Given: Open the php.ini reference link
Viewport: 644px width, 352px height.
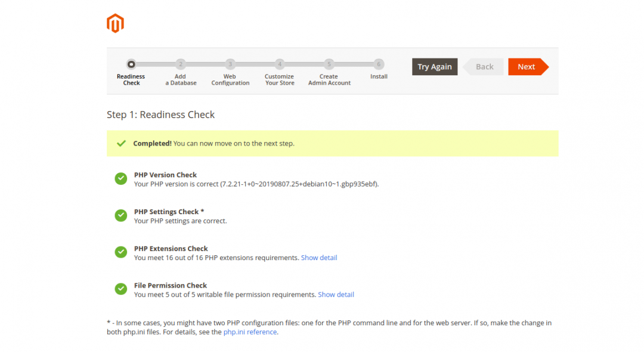Looking at the screenshot, I should click(250, 332).
